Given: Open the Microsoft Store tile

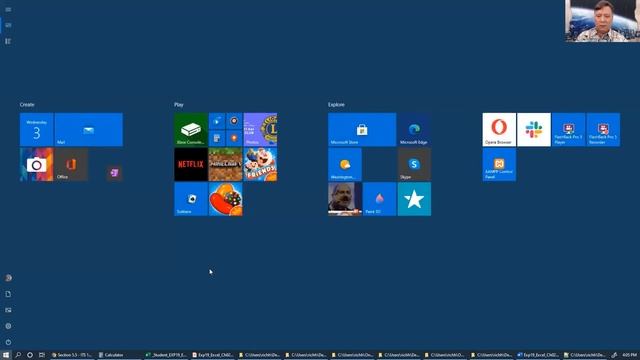Looking at the screenshot, I should coord(362,130).
